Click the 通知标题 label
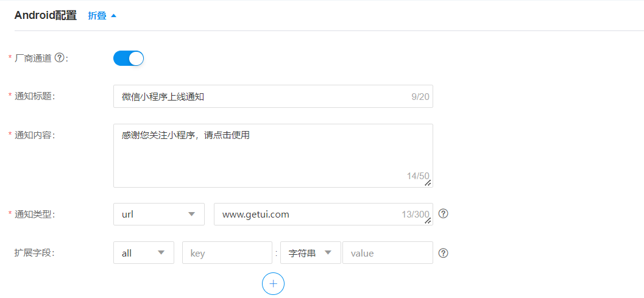The height and width of the screenshot is (298, 644). click(x=35, y=96)
